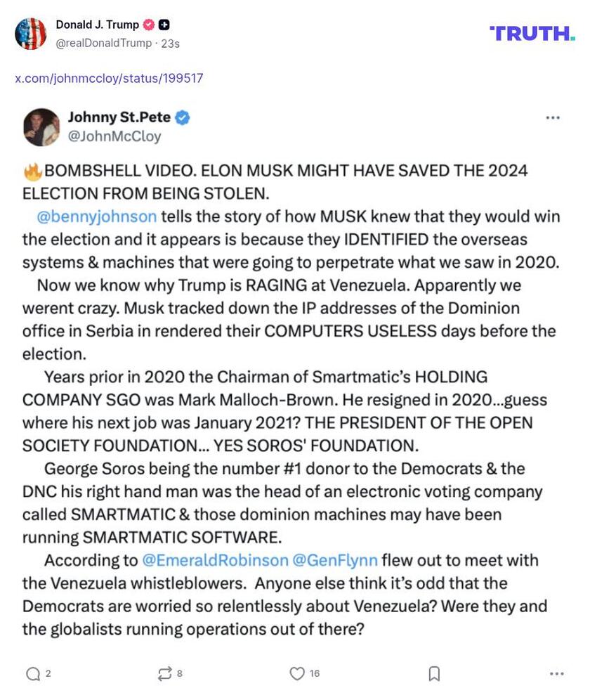
Task: Click the @bennyjohnson mention
Action: tap(96, 216)
